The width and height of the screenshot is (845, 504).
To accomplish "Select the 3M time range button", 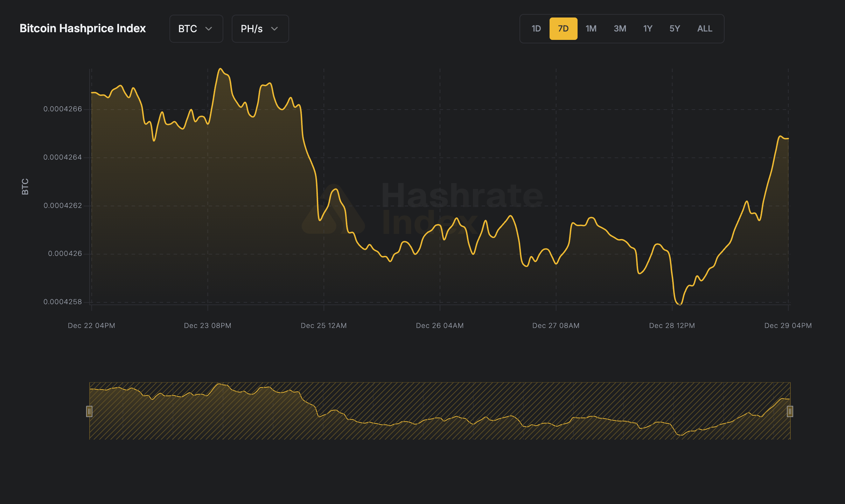I will [620, 28].
